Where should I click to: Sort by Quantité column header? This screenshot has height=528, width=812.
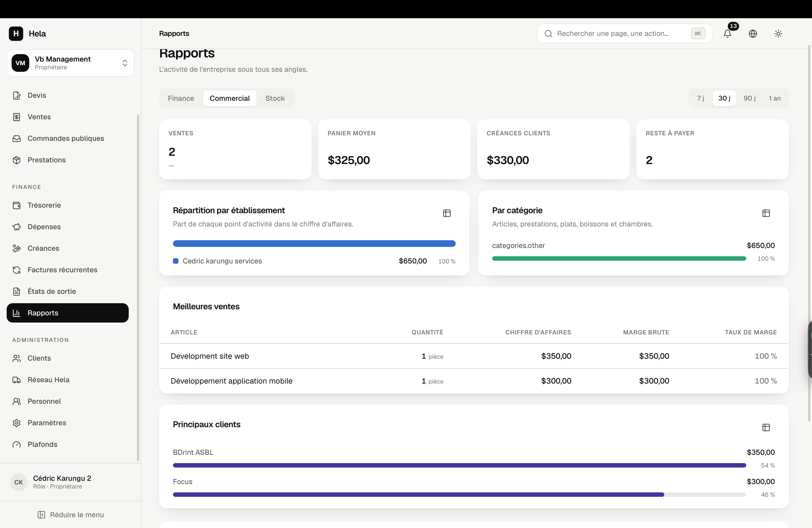pos(427,332)
